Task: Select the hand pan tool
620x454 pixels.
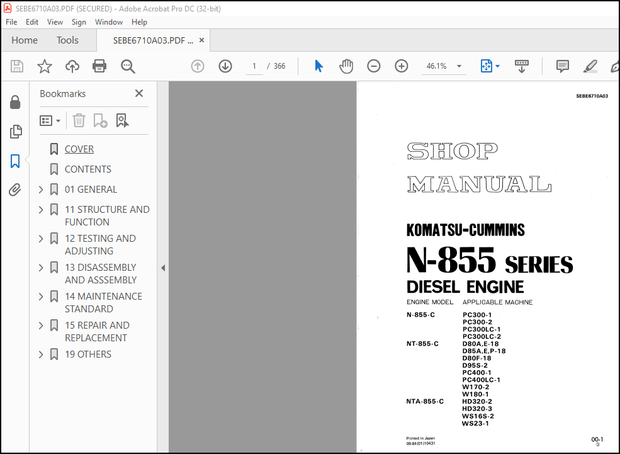Action: tap(346, 66)
